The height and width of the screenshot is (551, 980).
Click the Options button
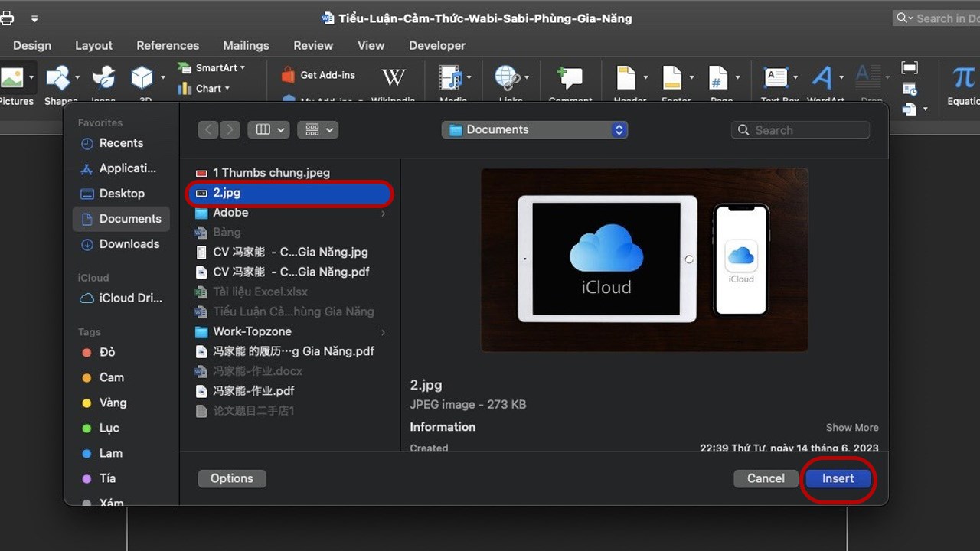(x=232, y=478)
